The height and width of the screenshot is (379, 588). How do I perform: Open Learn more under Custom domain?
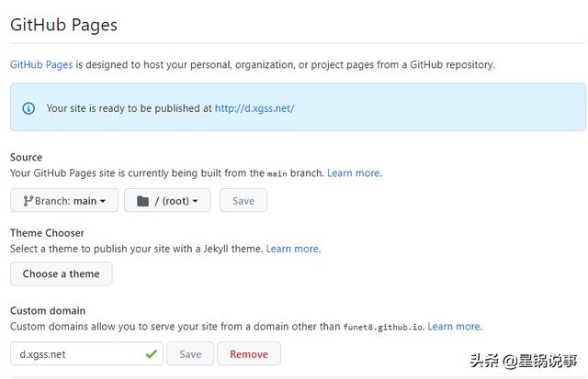[x=454, y=326]
